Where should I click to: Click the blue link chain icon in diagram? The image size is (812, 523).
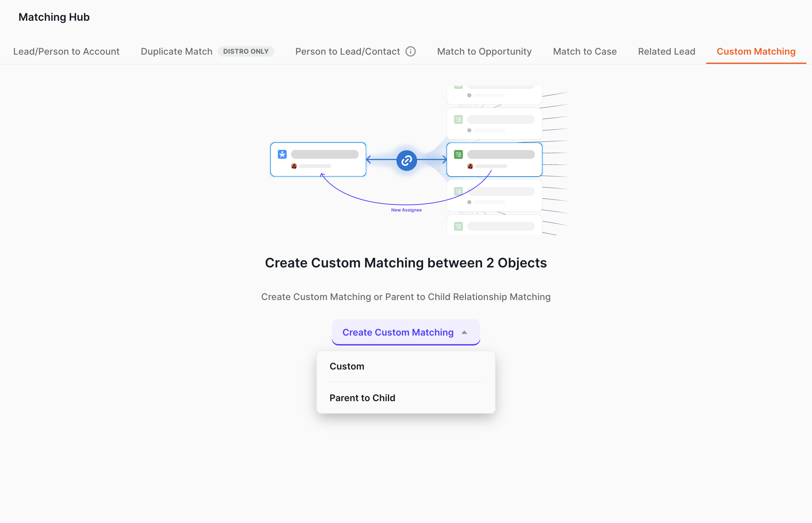pos(406,160)
